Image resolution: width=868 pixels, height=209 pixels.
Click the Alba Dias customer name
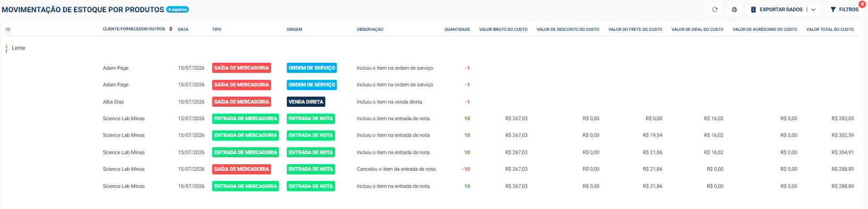(x=113, y=102)
